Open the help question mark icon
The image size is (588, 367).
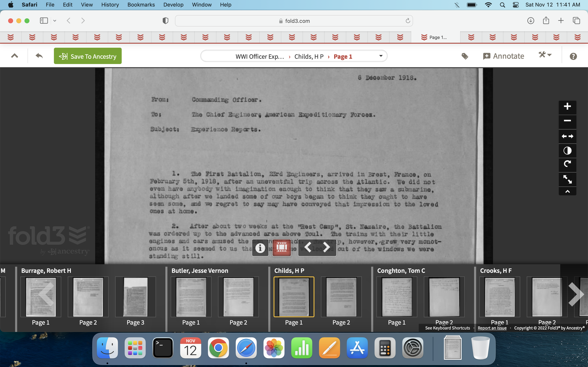(x=573, y=56)
